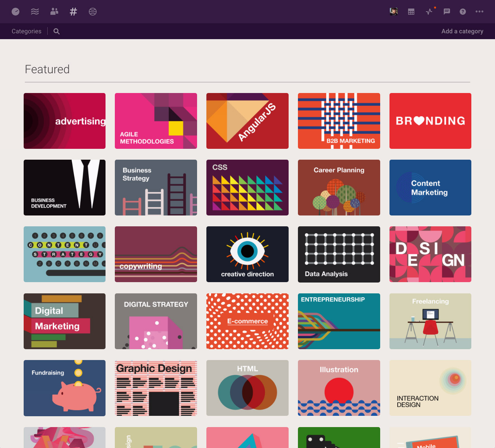
Task: Open the activity pulse notifications icon
Action: pyautogui.click(x=429, y=12)
